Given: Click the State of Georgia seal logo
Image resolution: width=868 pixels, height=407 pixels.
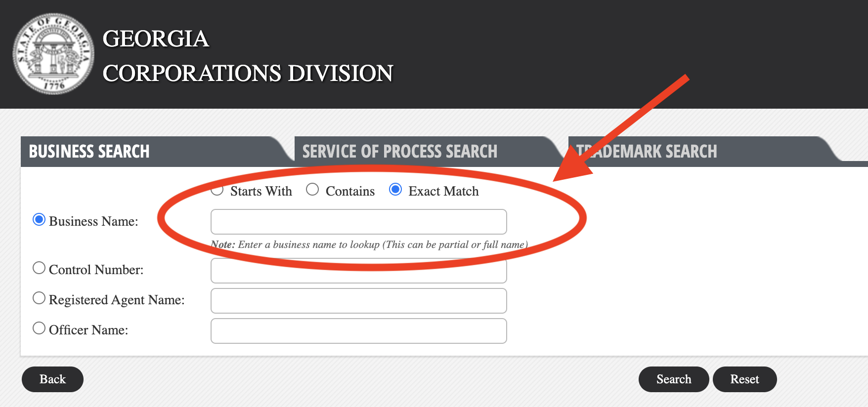Looking at the screenshot, I should point(53,54).
